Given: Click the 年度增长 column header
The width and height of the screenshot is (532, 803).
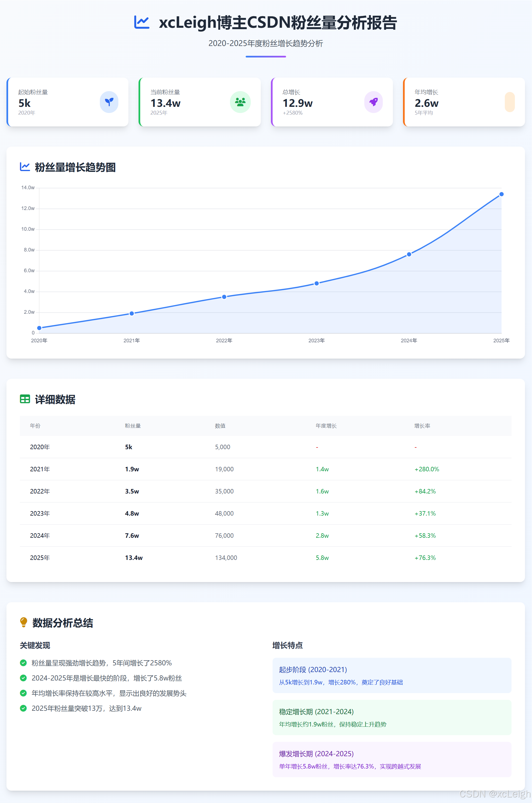Looking at the screenshot, I should pyautogui.click(x=326, y=426).
